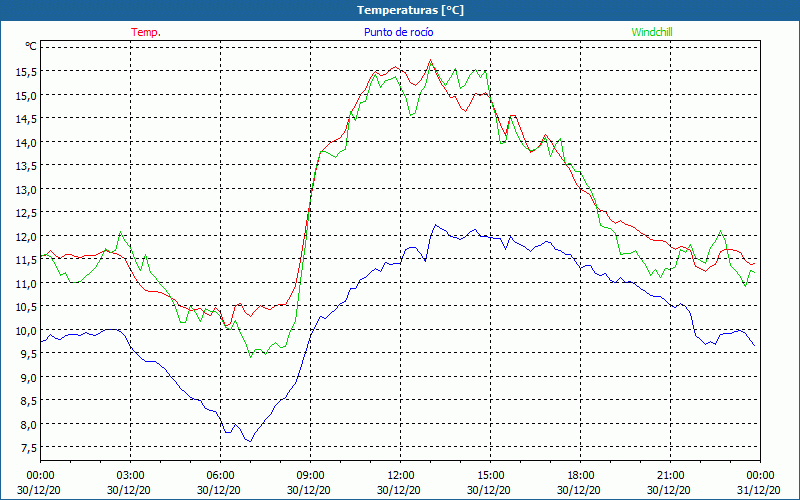Click the "°C" axis unit label

point(31,47)
